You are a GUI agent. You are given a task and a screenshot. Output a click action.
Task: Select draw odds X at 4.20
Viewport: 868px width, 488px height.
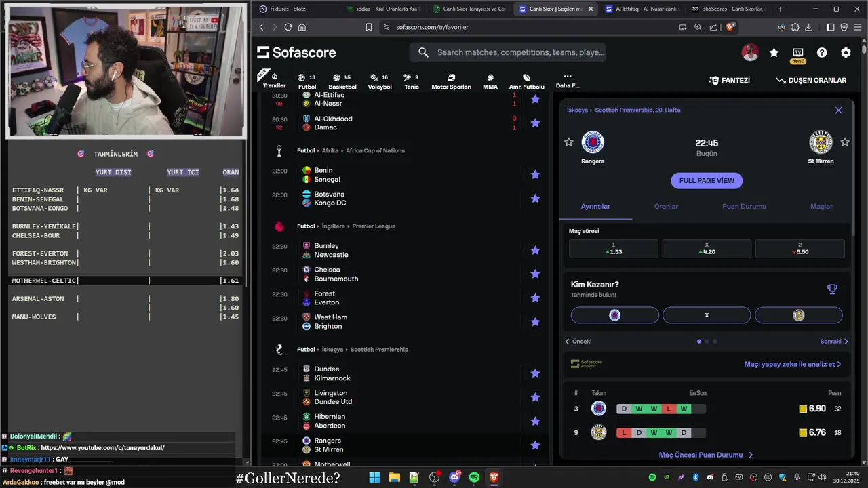[x=707, y=249]
